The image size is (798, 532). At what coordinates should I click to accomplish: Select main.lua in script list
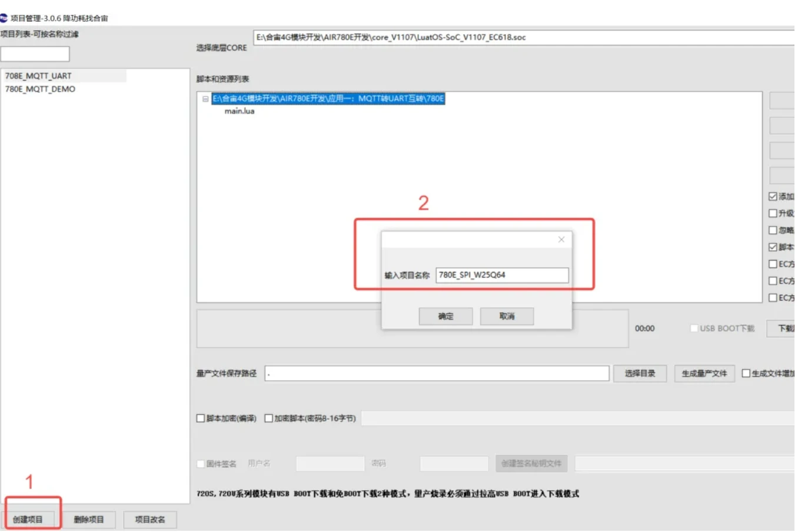pyautogui.click(x=240, y=111)
